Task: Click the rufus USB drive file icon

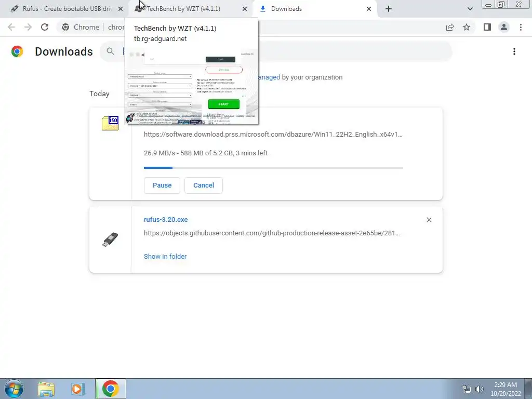Action: pyautogui.click(x=110, y=240)
